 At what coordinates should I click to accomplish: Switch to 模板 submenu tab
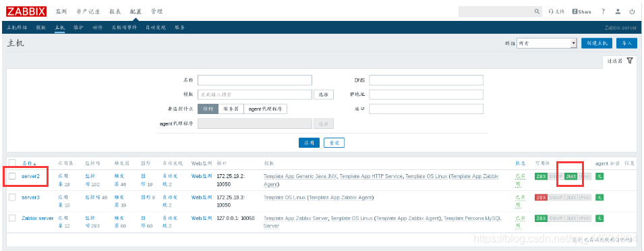[x=40, y=28]
